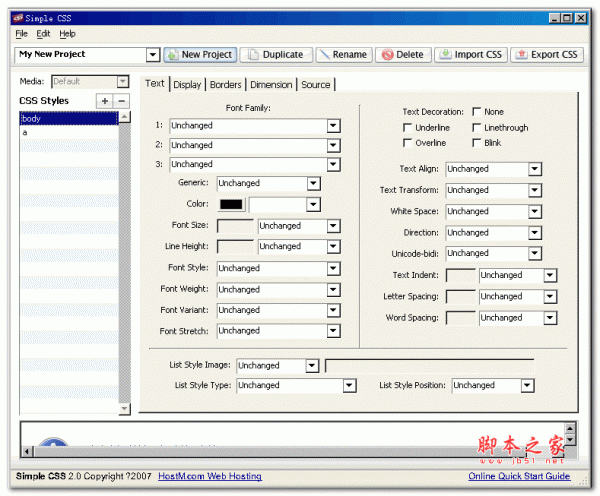Remove CSS style with minus button
This screenshot has width=600, height=496.
(122, 101)
